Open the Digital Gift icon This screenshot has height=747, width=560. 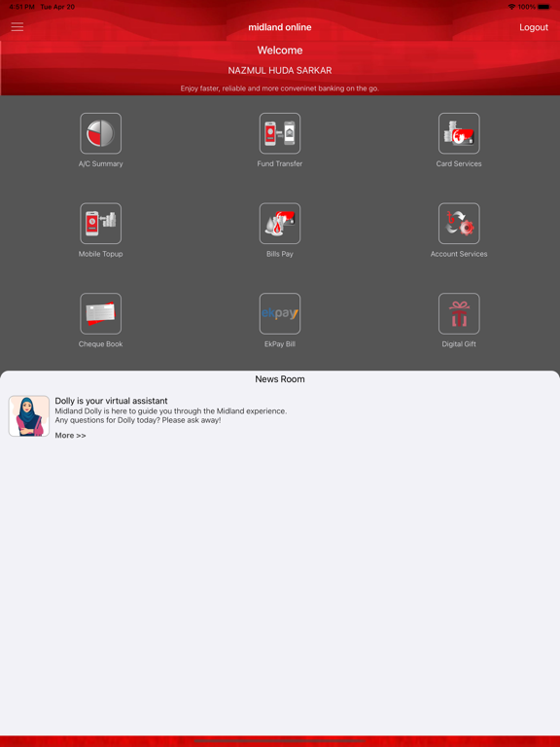tap(459, 313)
